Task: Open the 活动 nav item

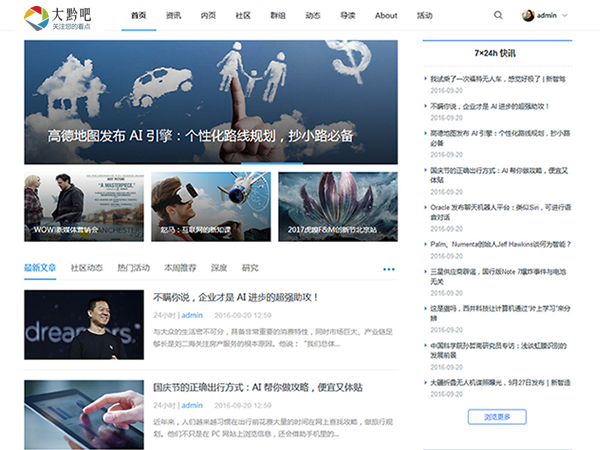Action: point(424,16)
